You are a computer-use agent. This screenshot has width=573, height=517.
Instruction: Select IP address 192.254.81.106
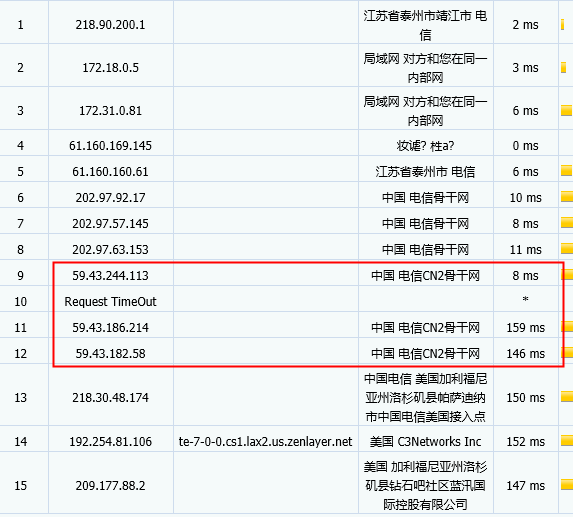point(110,442)
